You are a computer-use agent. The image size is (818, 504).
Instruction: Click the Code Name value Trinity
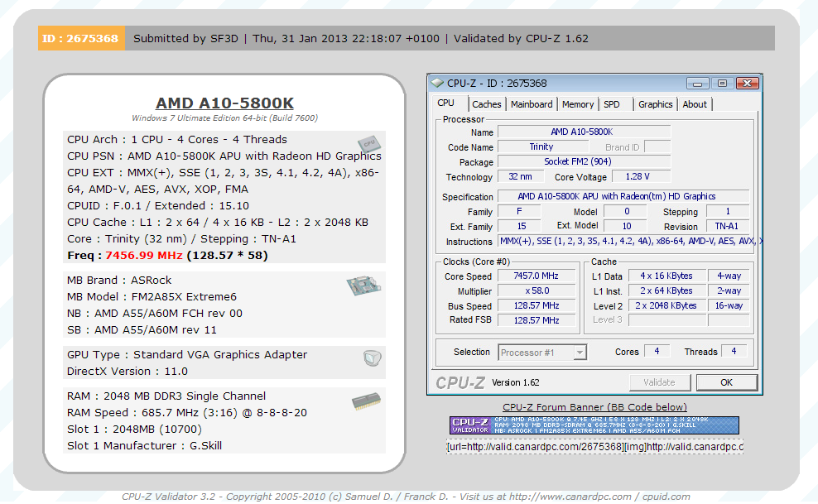click(543, 147)
